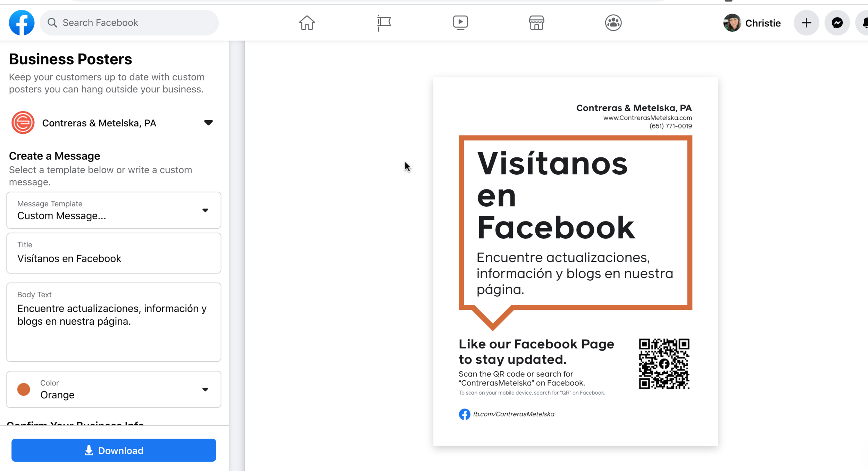Image resolution: width=868 pixels, height=471 pixels.
Task: Open the Groups icon
Action: 613,23
